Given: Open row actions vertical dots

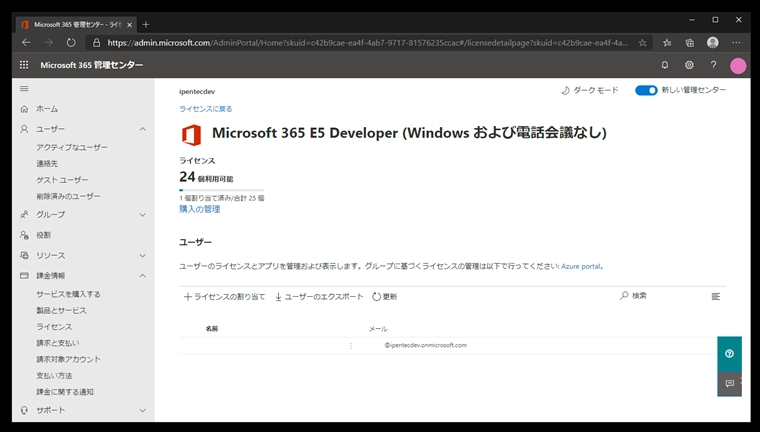Looking at the screenshot, I should tap(351, 346).
